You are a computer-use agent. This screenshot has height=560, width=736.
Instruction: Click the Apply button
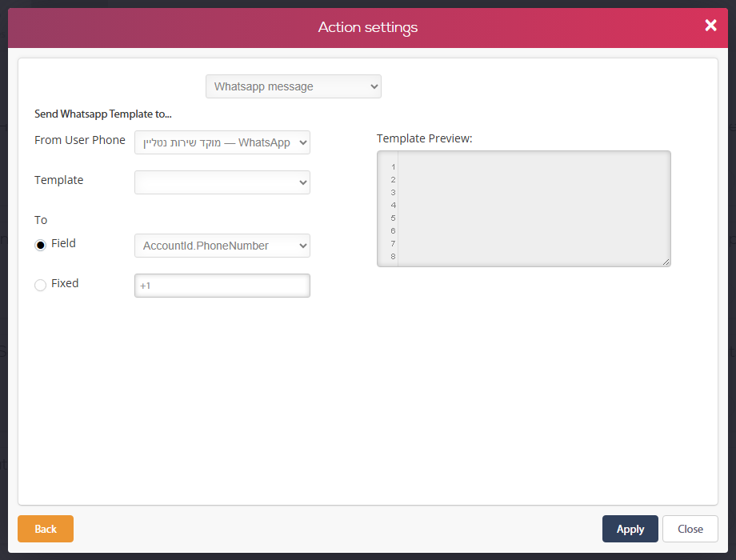tap(630, 529)
